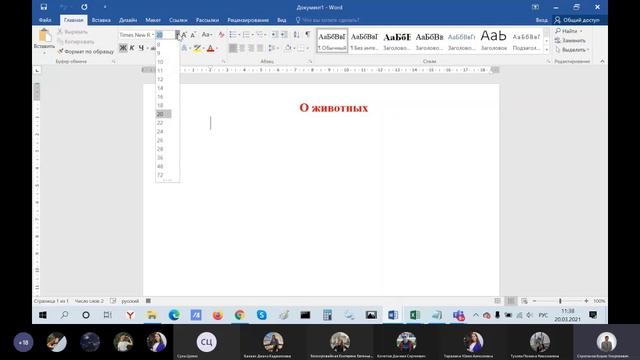Toggle Justify alignment button

pos(260,48)
